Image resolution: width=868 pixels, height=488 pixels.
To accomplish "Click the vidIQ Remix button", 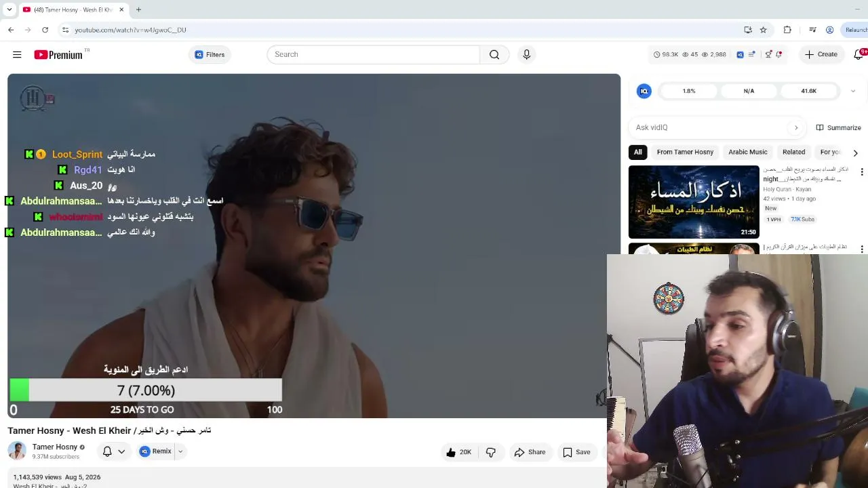I will 156,451.
